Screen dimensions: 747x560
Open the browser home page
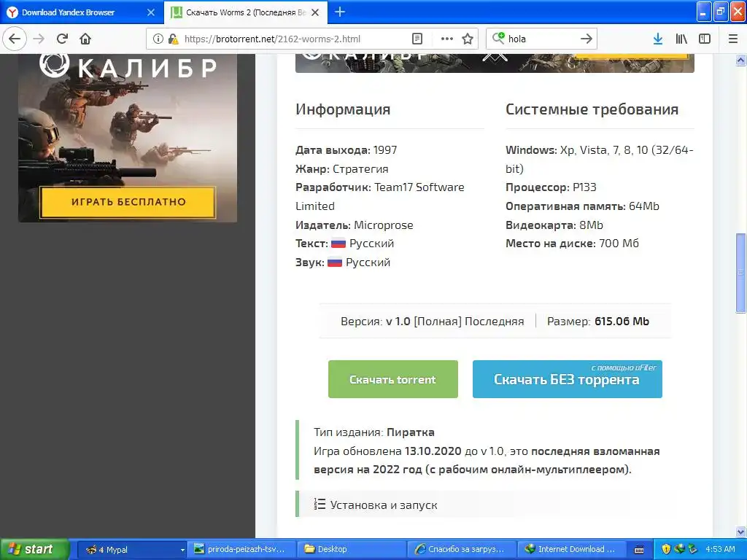[x=85, y=39]
